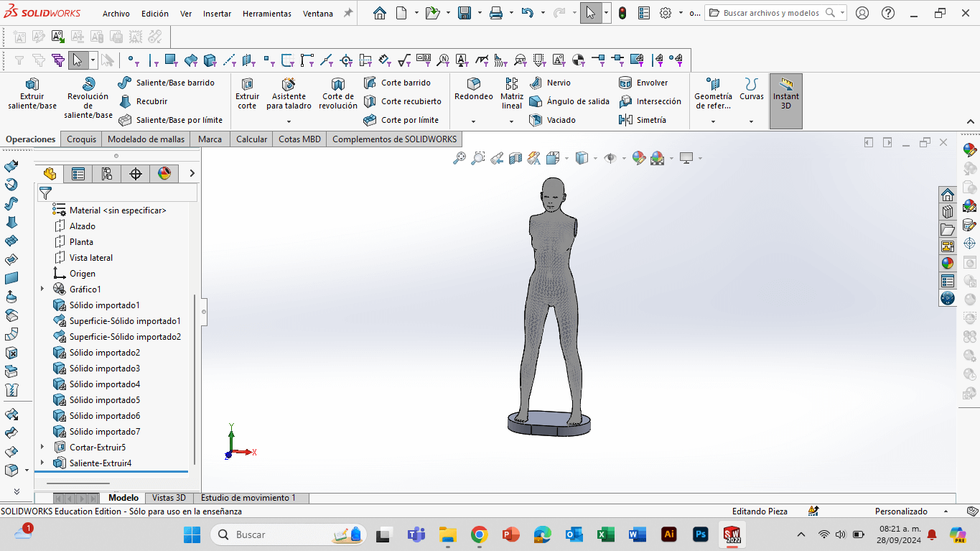The image size is (980, 551).
Task: Click Extruir saliente/base tool
Action: pyautogui.click(x=32, y=94)
